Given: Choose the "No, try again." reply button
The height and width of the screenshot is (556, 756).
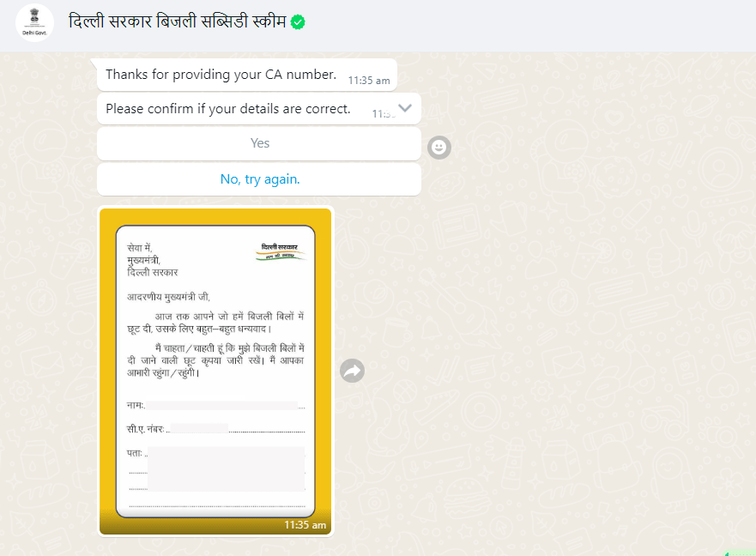Looking at the screenshot, I should 259,179.
